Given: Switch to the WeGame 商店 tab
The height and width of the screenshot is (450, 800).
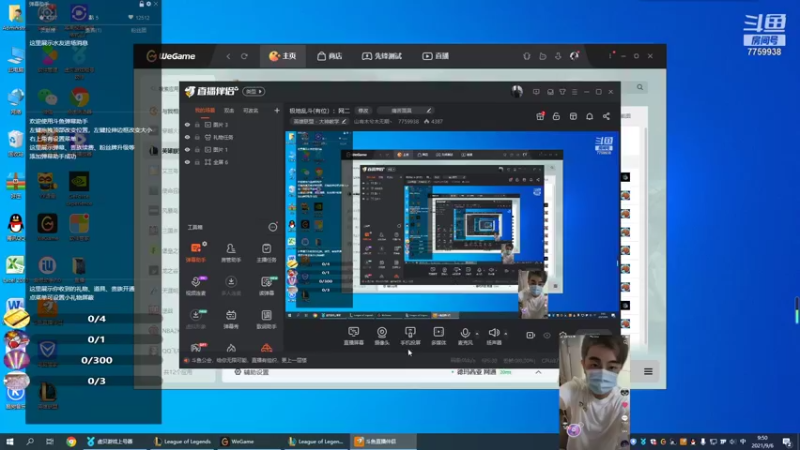Looking at the screenshot, I should 330,56.
